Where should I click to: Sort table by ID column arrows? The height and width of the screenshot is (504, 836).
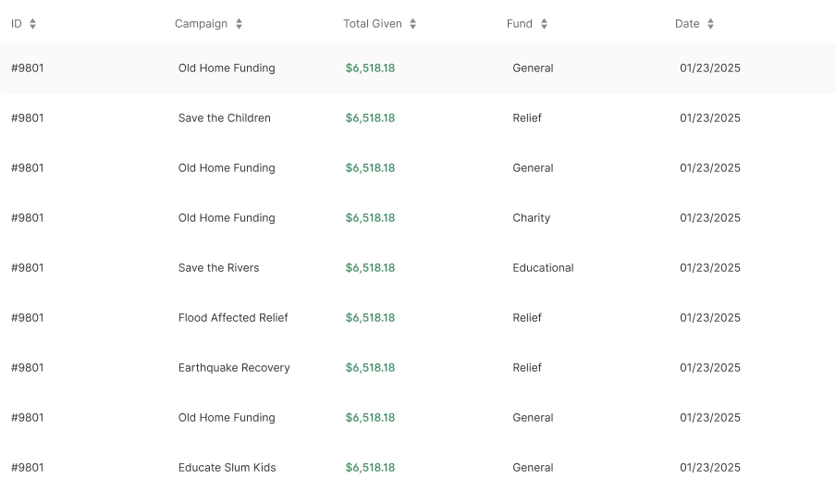point(32,23)
